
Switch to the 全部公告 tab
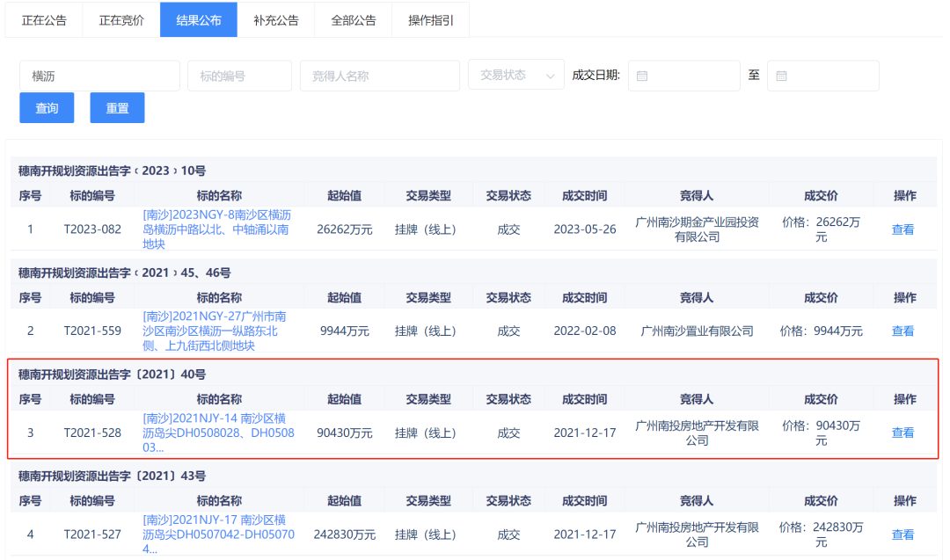353,19
